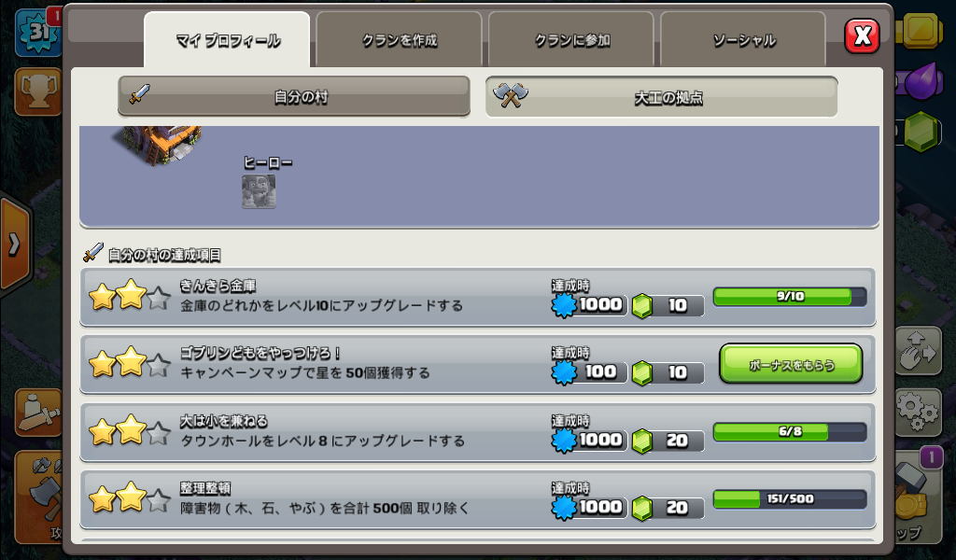
Task: Select the ソーシャル tab
Action: (x=743, y=40)
